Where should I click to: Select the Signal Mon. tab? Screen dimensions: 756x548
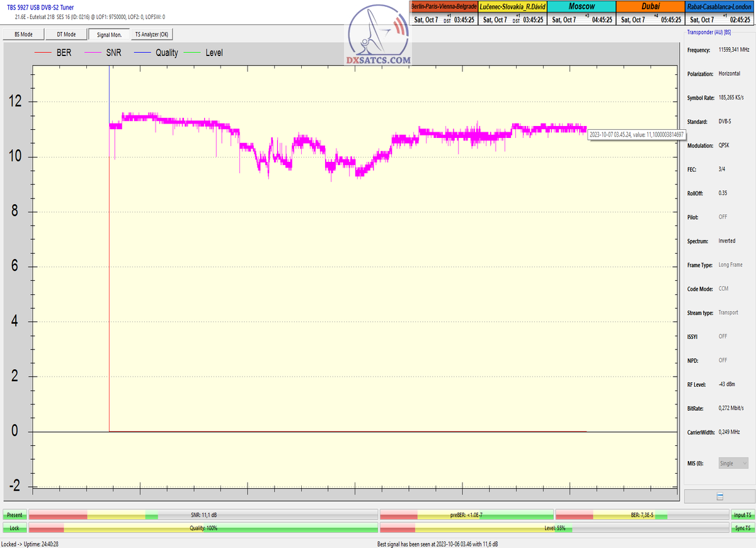pyautogui.click(x=109, y=35)
